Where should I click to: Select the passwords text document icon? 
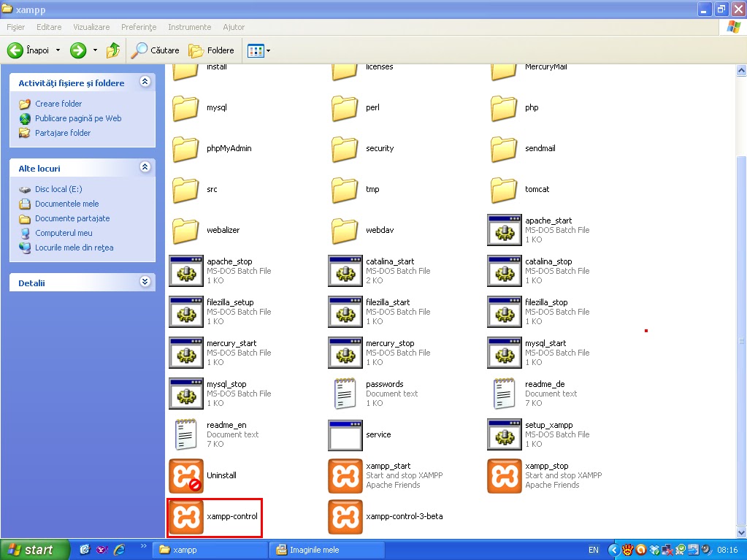(x=345, y=394)
